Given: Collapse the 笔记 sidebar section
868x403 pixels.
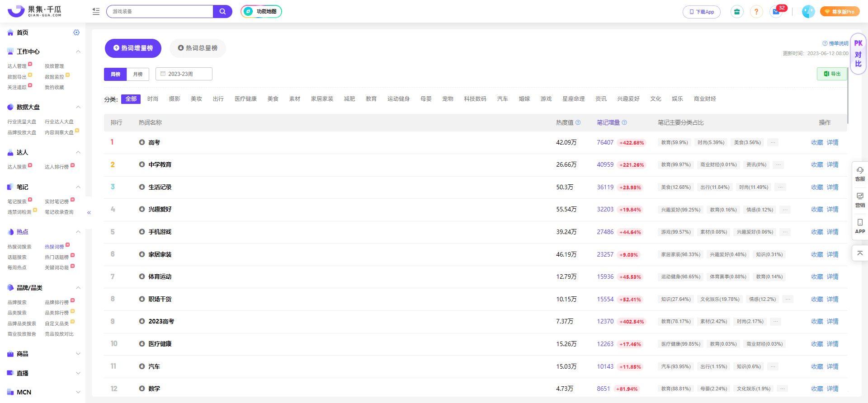Looking at the screenshot, I should pos(78,187).
